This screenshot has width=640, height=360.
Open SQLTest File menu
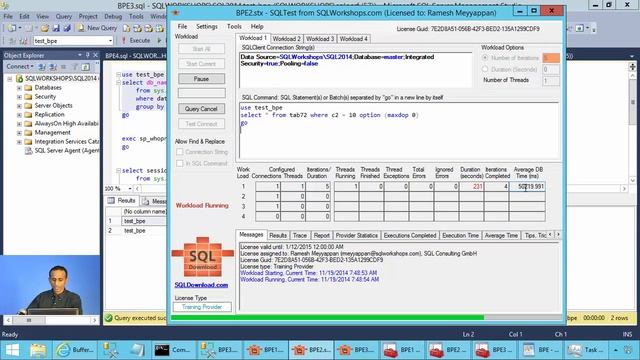pos(182,27)
